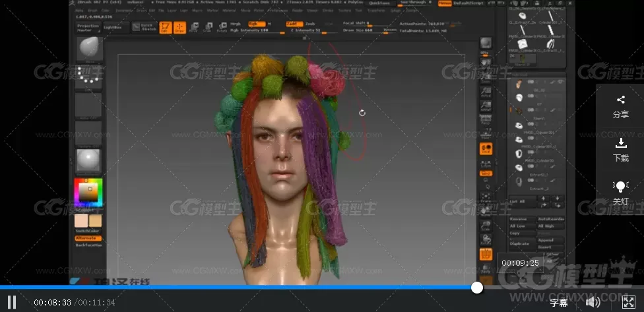Viewport: 644px width, 312px height.
Task: Click the BPR render icon
Action: pos(486,44)
